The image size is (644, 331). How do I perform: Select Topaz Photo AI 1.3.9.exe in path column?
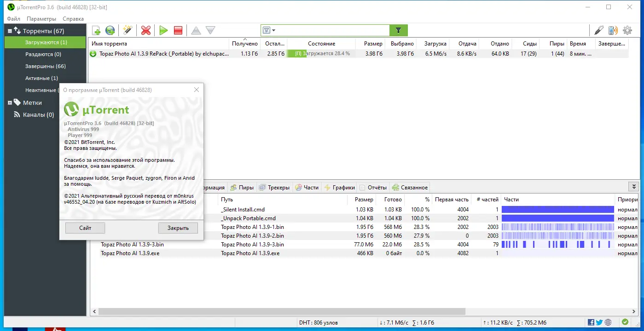click(x=250, y=253)
